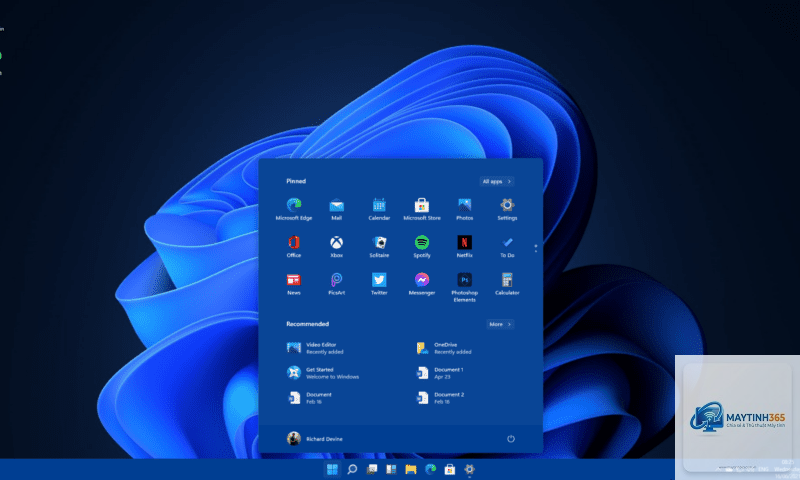Click the power button in Start menu
Image resolution: width=800 pixels, height=480 pixels.
[511, 439]
